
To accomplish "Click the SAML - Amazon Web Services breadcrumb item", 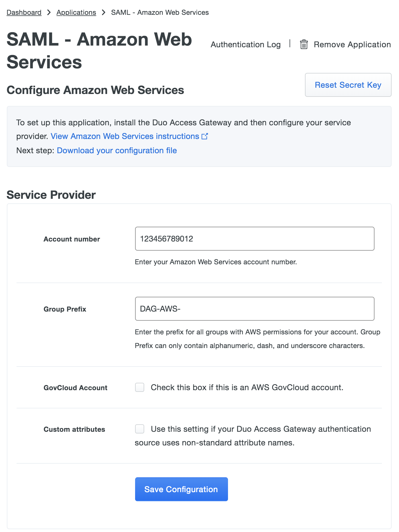I will (x=160, y=13).
